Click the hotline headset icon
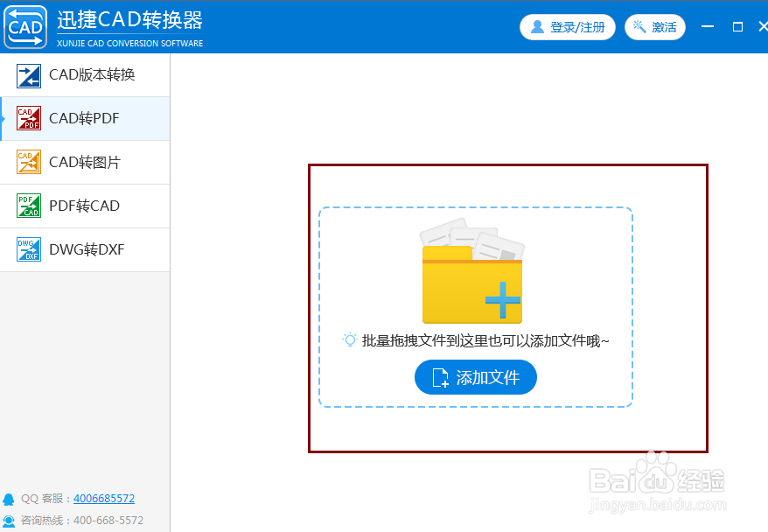The width and height of the screenshot is (768, 532). (9, 521)
